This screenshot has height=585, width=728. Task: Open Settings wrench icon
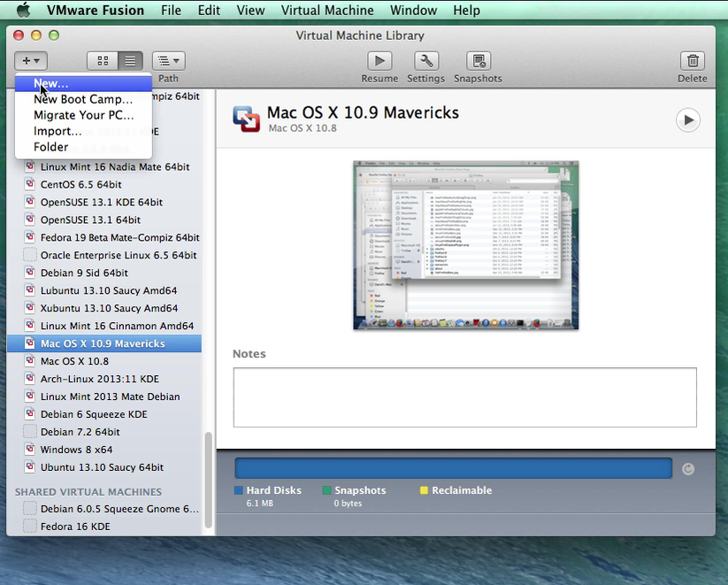pyautogui.click(x=426, y=61)
